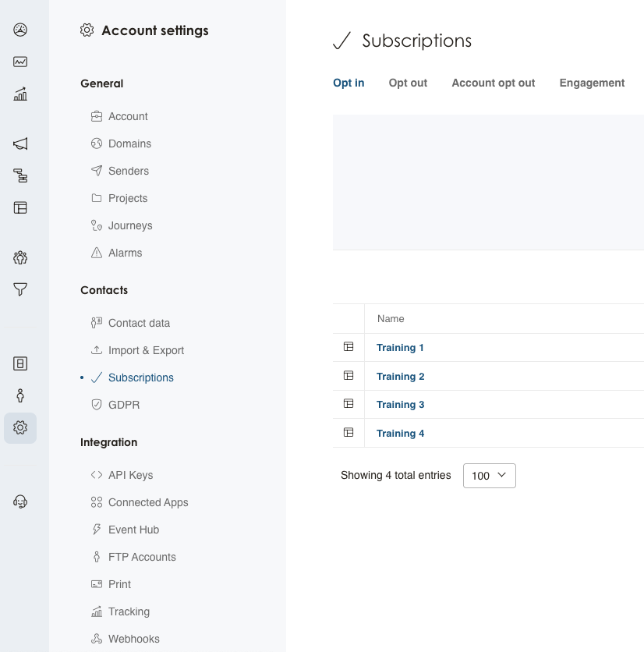The image size is (644, 652).
Task: Go to Domains settings
Action: point(129,144)
